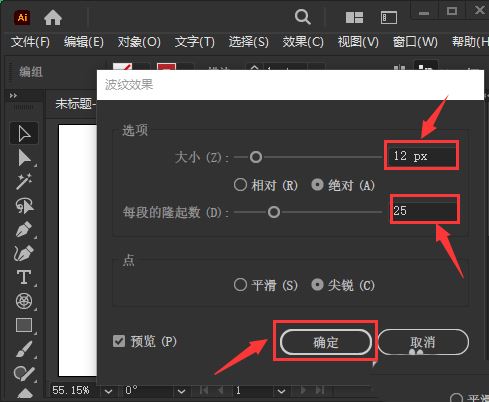Confirm with the OK (确定) button
This screenshot has width=489, height=402.
[x=326, y=342]
